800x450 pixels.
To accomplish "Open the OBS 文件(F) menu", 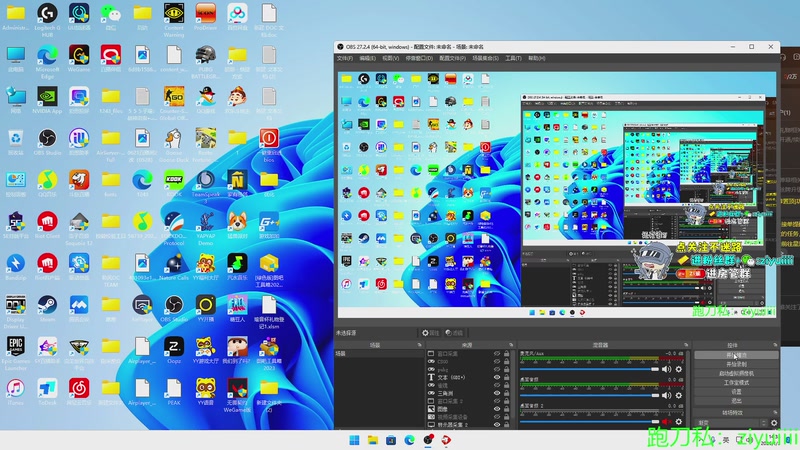I will pyautogui.click(x=344, y=58).
